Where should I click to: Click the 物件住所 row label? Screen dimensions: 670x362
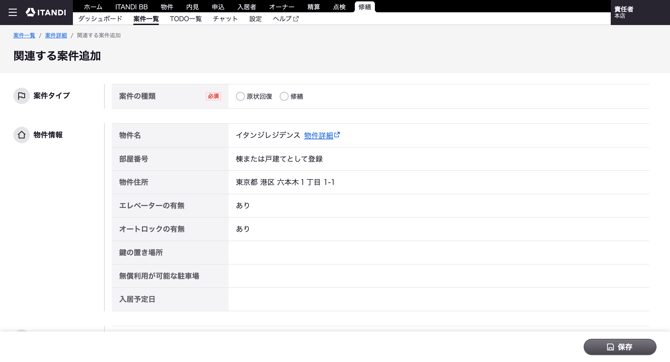coord(134,182)
